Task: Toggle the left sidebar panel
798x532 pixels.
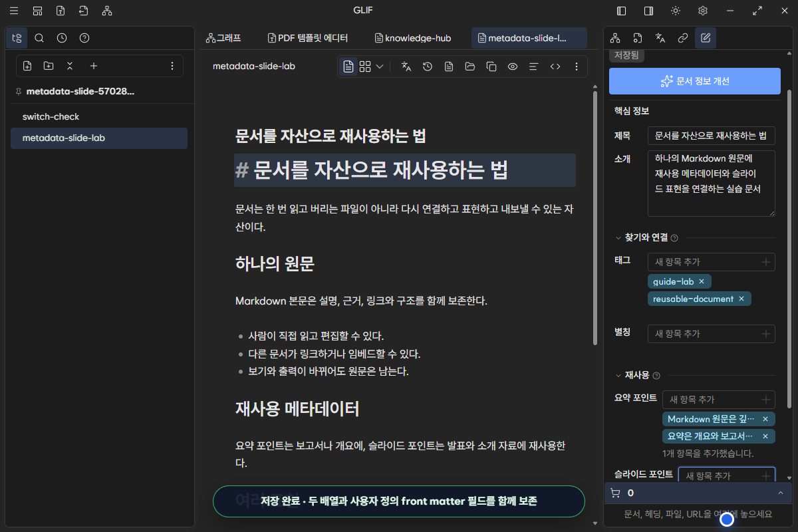Action: point(622,11)
